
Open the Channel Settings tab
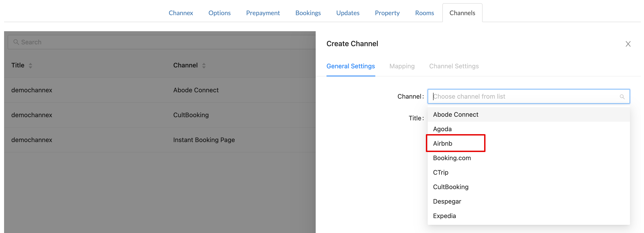click(x=454, y=66)
